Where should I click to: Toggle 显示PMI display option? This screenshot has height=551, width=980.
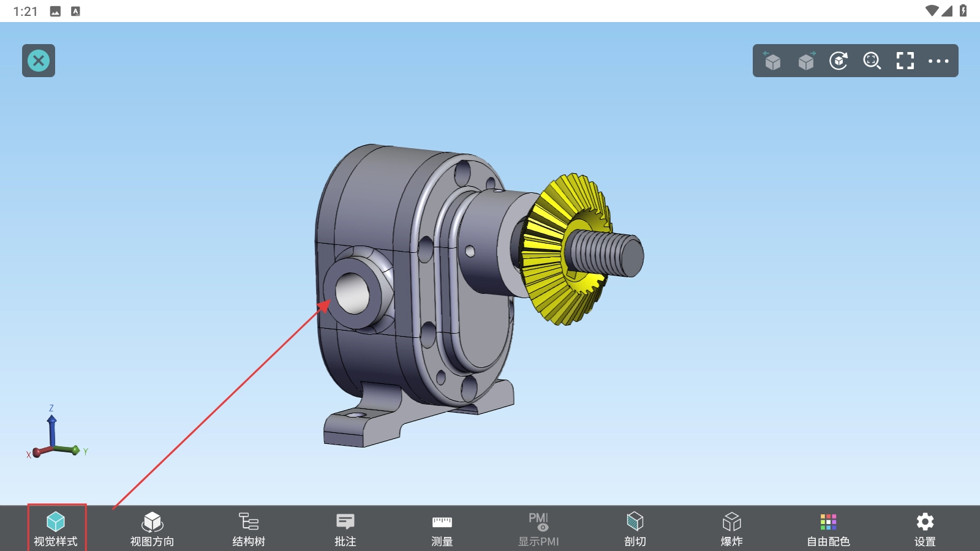point(538,528)
